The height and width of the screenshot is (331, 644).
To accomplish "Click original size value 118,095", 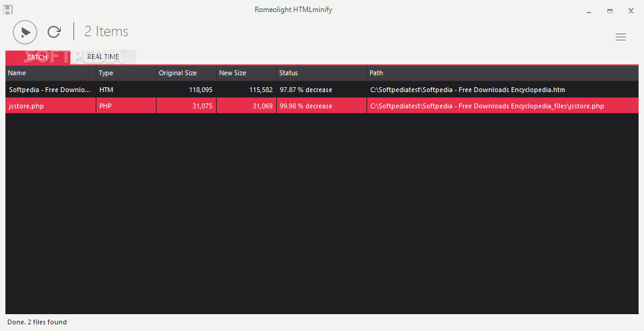I will [x=200, y=90].
